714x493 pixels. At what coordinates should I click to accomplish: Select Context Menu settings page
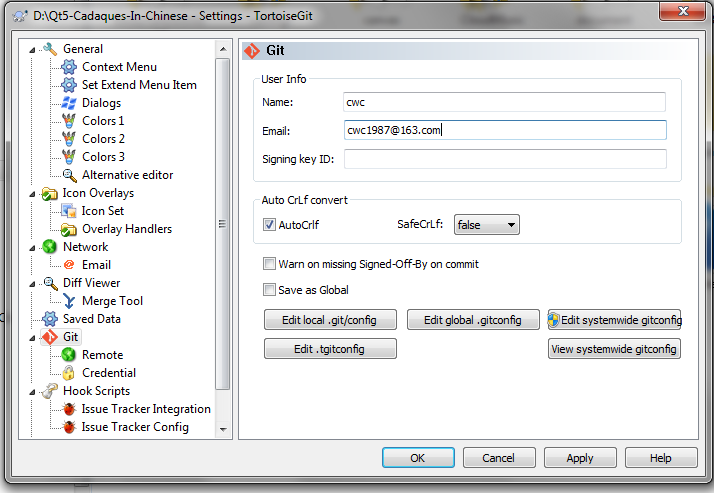click(119, 67)
